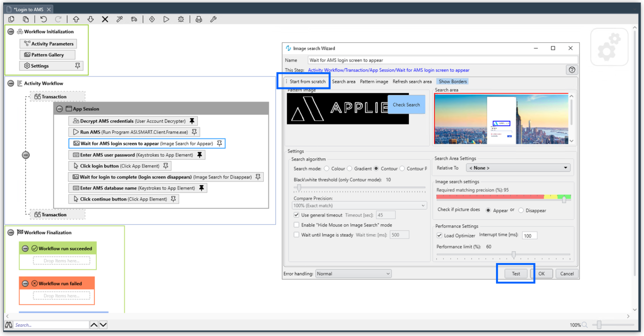Enable 'Wait until Image is steady'
This screenshot has width=644, height=336.
point(296,234)
